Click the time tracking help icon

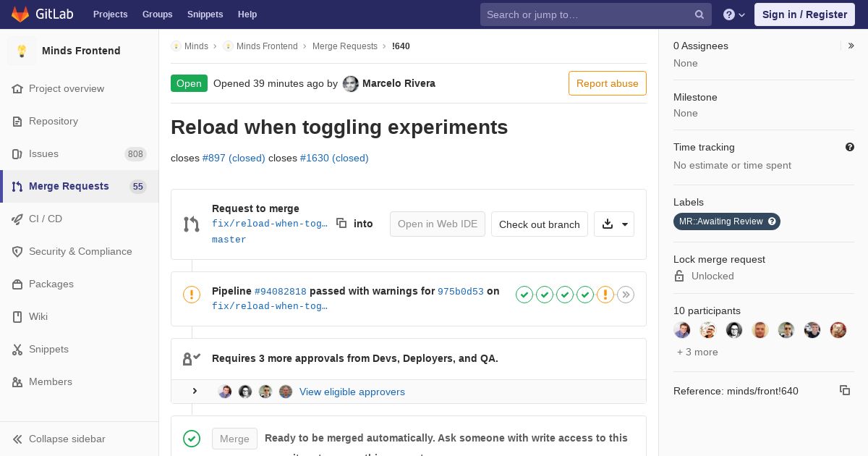point(850,147)
